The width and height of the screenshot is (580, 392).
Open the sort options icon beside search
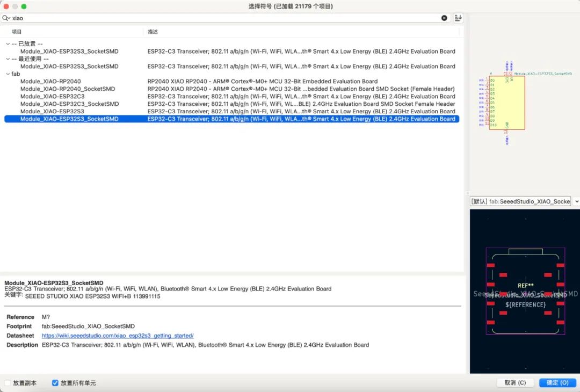[458, 18]
